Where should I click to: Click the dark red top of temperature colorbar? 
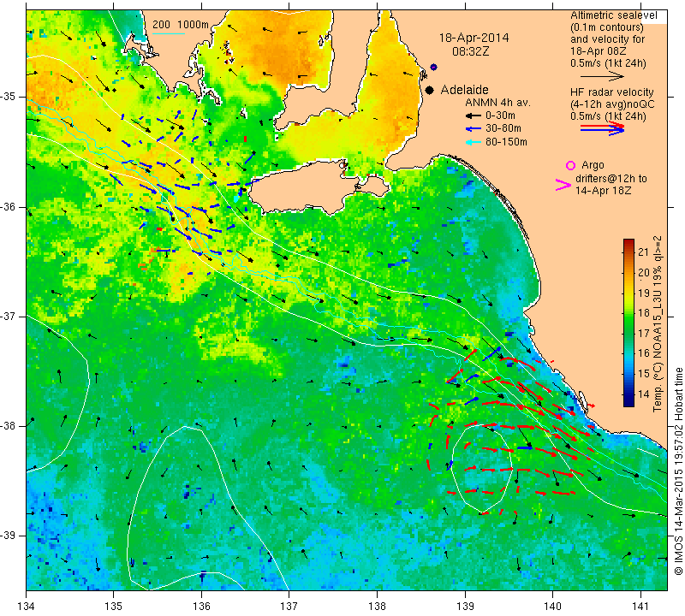(628, 243)
